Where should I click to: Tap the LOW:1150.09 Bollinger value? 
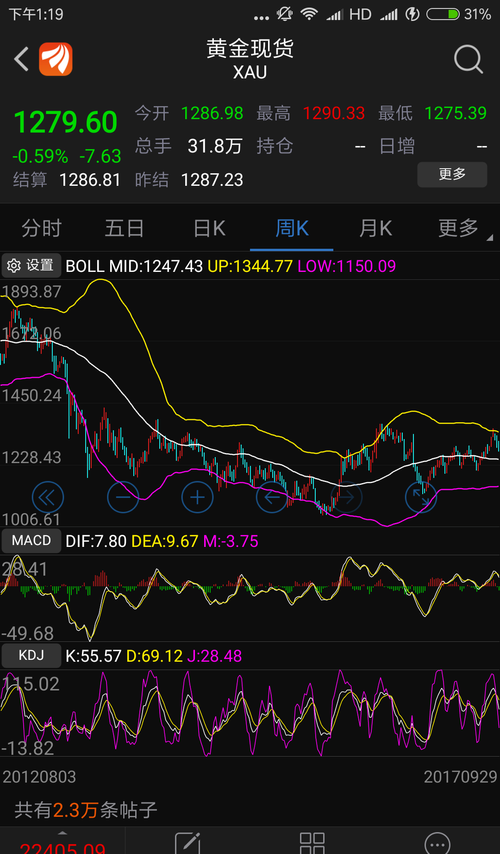(346, 266)
